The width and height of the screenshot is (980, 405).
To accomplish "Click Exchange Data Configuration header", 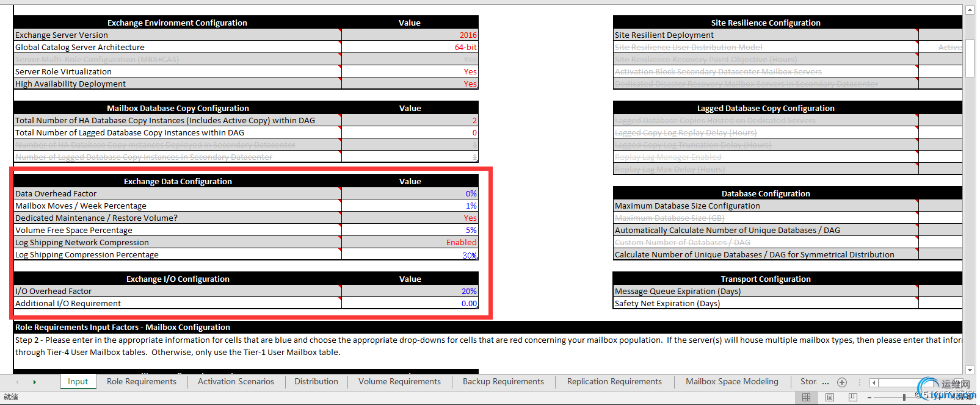I will point(178,181).
